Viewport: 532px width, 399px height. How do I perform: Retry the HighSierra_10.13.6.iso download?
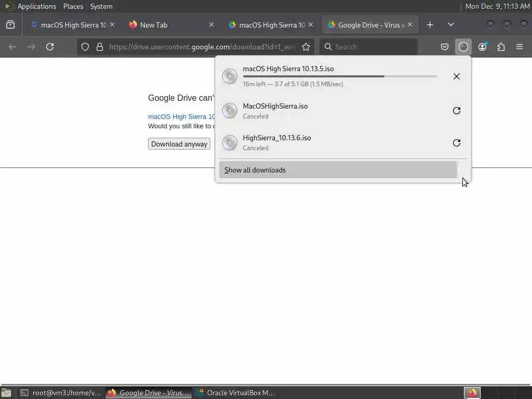(x=457, y=142)
